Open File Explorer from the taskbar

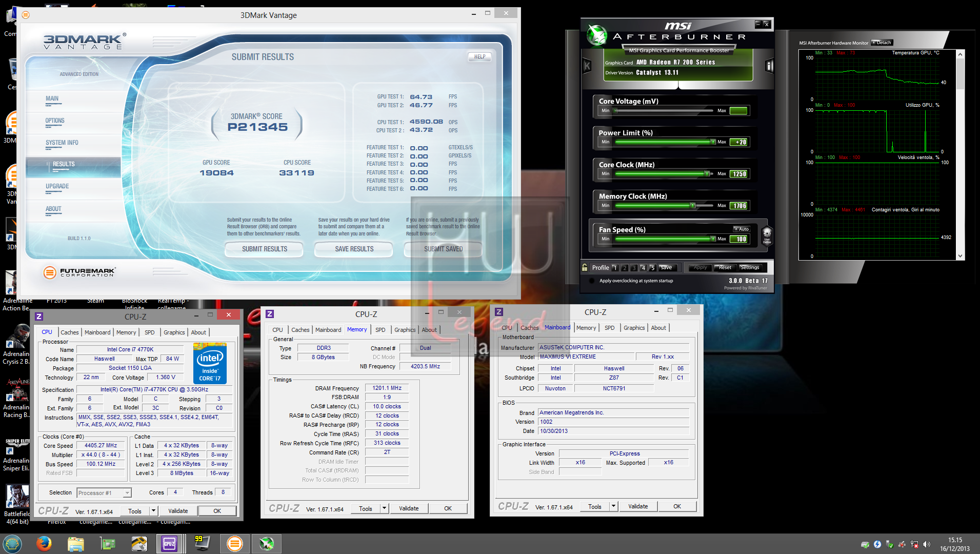pos(75,543)
